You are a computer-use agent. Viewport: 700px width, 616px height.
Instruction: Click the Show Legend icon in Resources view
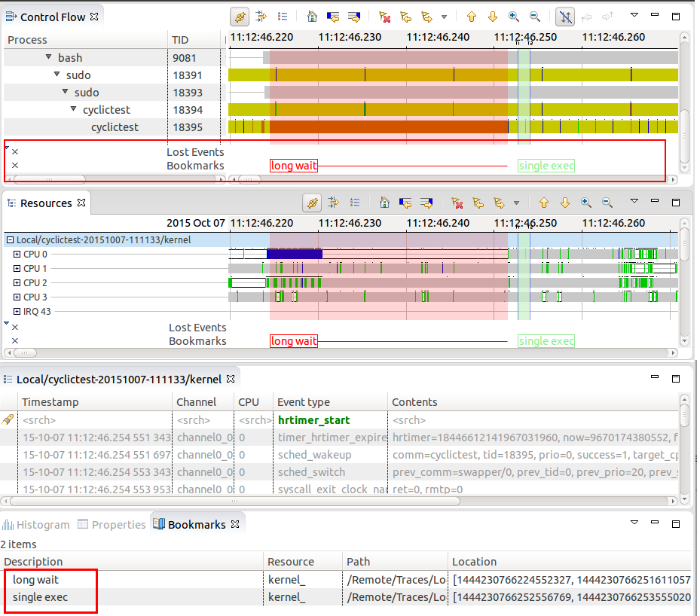click(x=354, y=203)
